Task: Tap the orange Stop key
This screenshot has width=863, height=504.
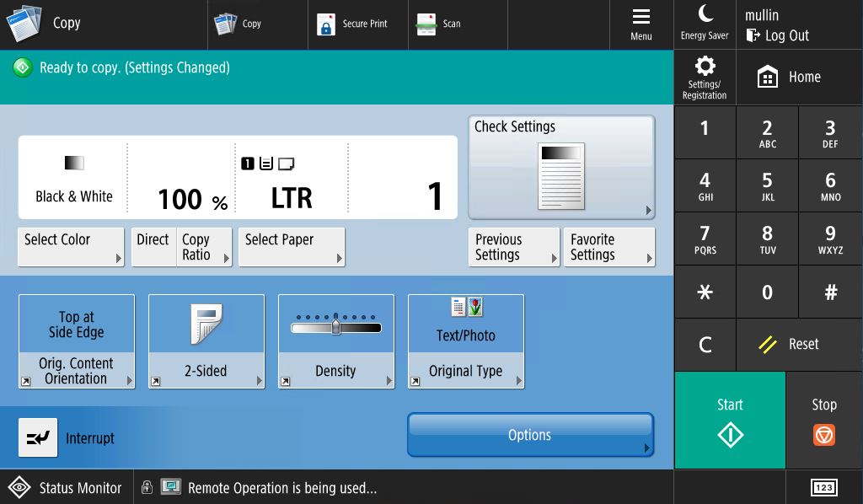Action: [x=824, y=421]
